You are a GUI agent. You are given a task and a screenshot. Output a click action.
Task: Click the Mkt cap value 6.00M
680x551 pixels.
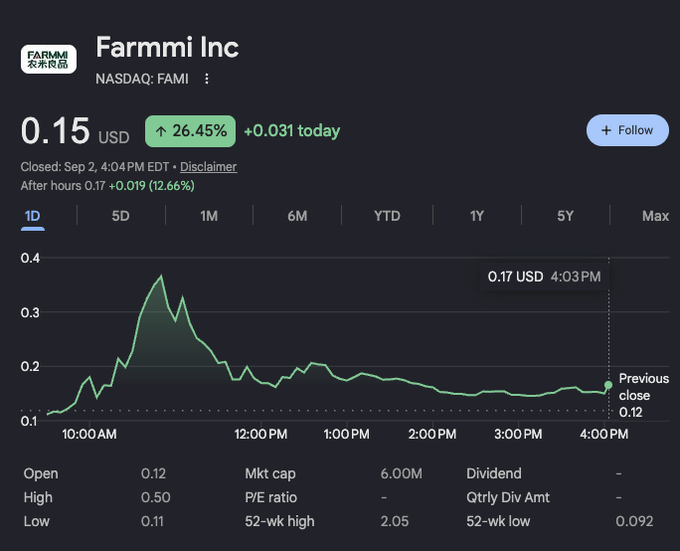tap(401, 473)
